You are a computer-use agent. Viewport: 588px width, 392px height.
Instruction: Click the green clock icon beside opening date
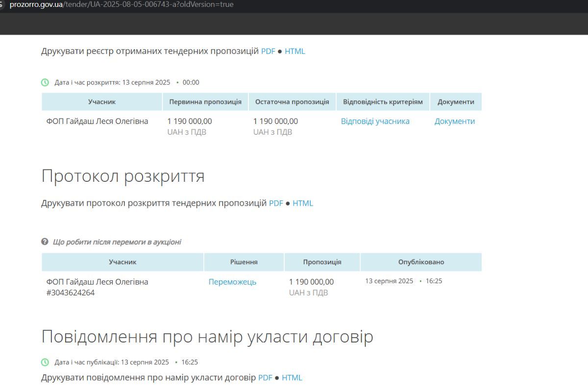coord(45,82)
